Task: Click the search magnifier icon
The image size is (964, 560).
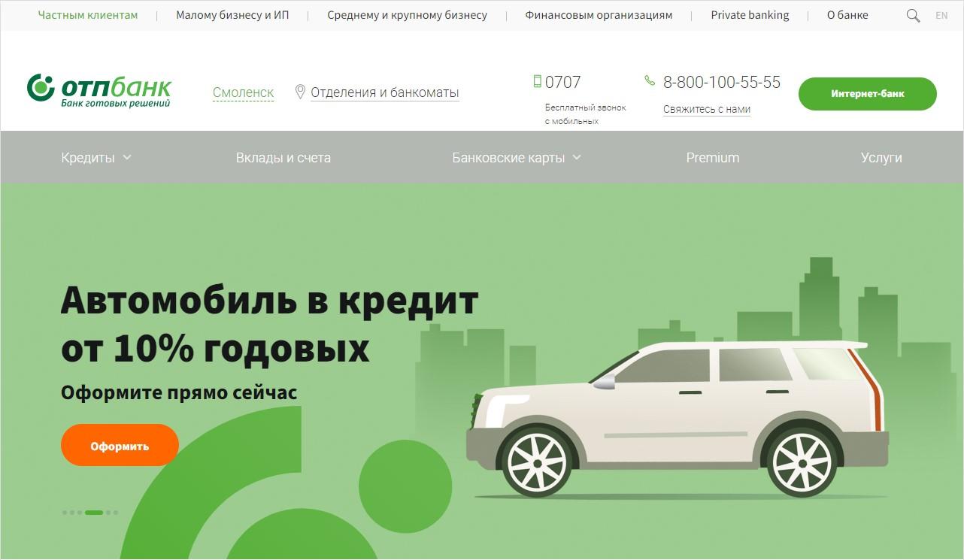Action: pyautogui.click(x=913, y=16)
